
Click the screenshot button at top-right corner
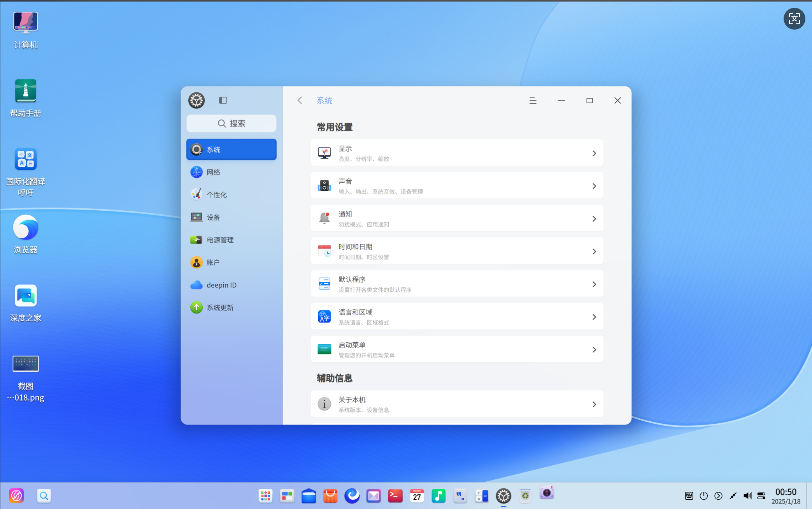tap(794, 19)
